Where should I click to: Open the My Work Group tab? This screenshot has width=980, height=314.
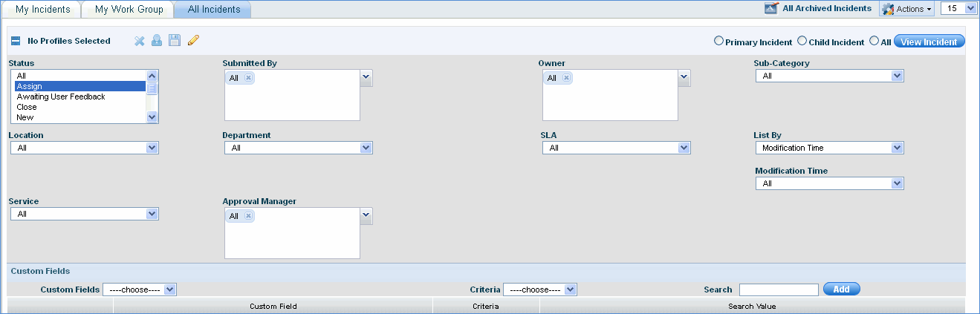(129, 10)
